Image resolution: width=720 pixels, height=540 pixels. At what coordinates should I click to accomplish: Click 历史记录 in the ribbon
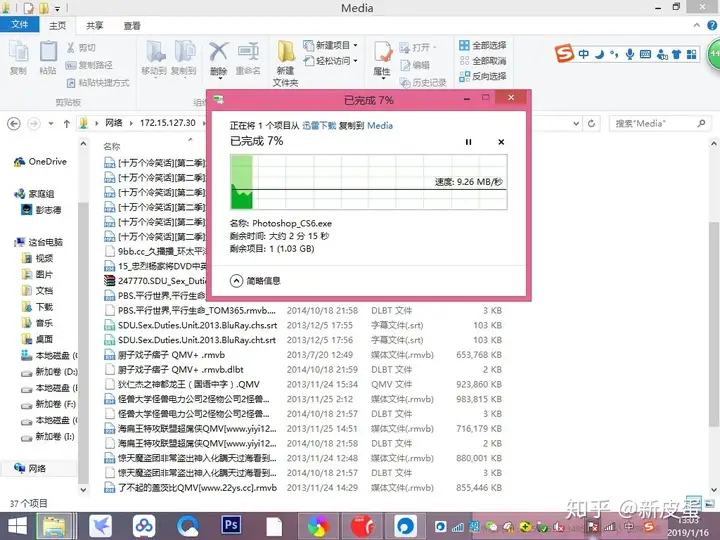click(x=423, y=83)
